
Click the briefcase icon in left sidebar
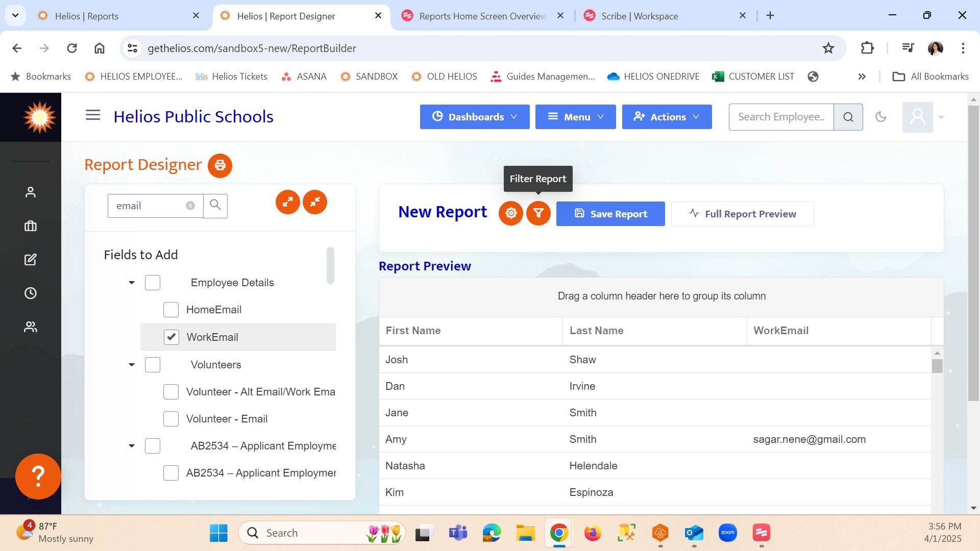click(x=31, y=226)
